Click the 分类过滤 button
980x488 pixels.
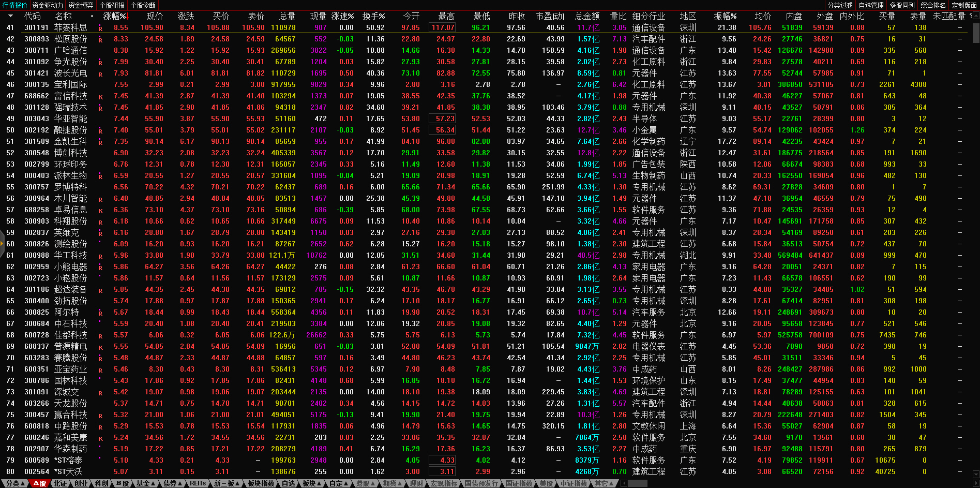[840, 5]
